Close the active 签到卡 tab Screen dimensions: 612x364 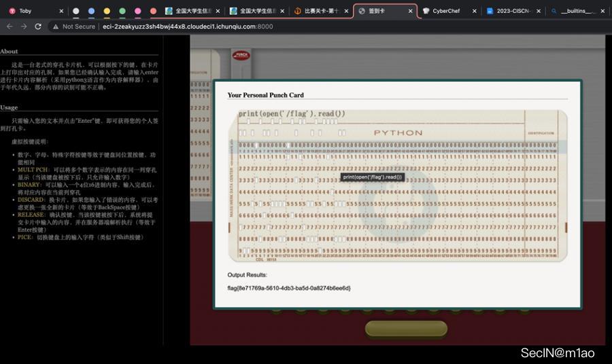tap(410, 11)
